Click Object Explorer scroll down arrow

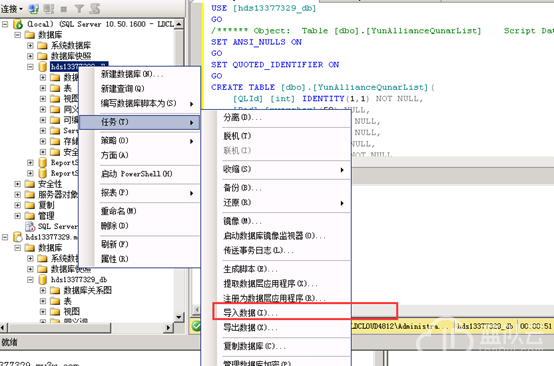coord(179,317)
